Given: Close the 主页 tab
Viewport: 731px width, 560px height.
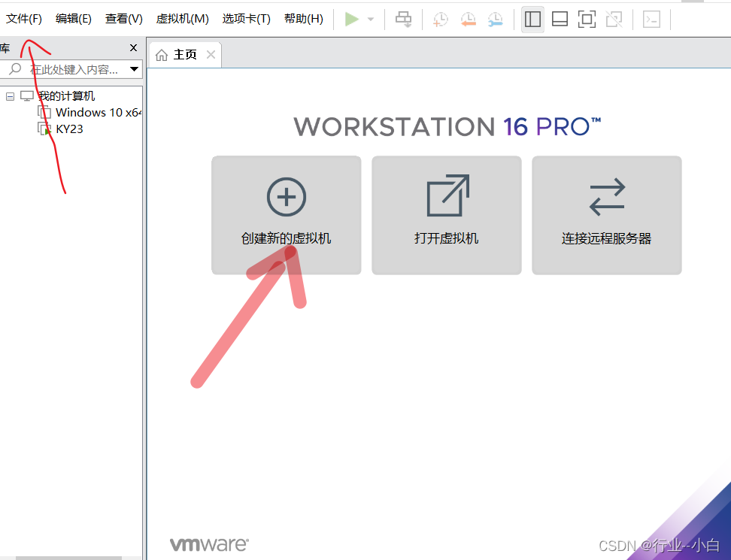Looking at the screenshot, I should [x=211, y=55].
